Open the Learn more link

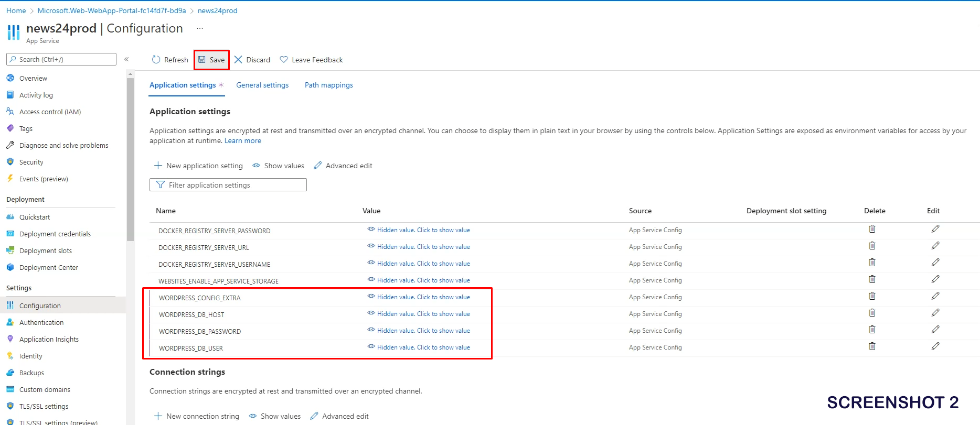[x=242, y=140]
